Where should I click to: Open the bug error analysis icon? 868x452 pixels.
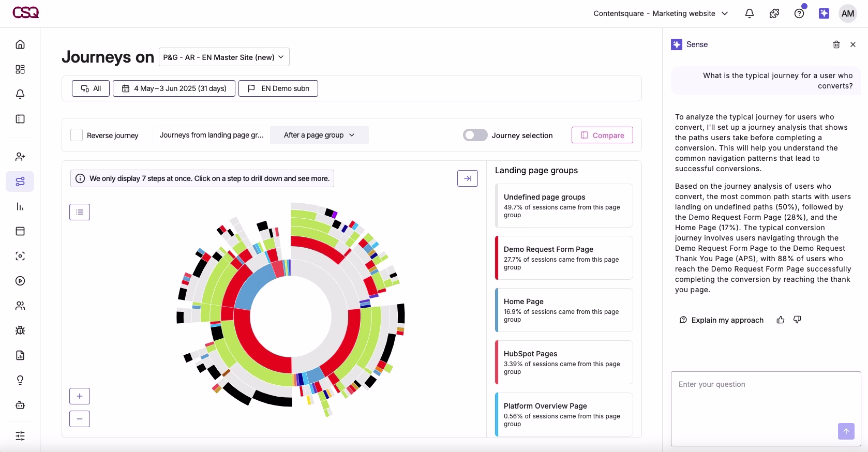20,330
